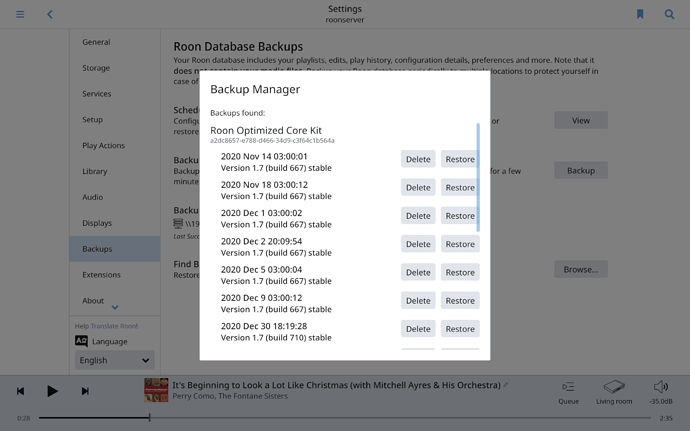Skip to previous track
The width and height of the screenshot is (690, 431).
[20, 391]
